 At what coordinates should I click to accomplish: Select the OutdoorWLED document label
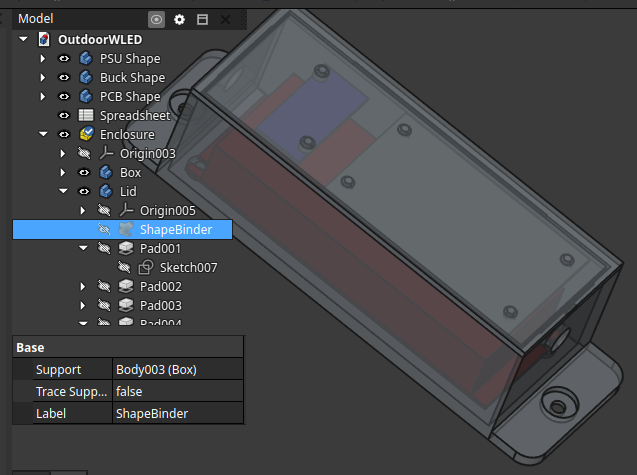pos(100,39)
